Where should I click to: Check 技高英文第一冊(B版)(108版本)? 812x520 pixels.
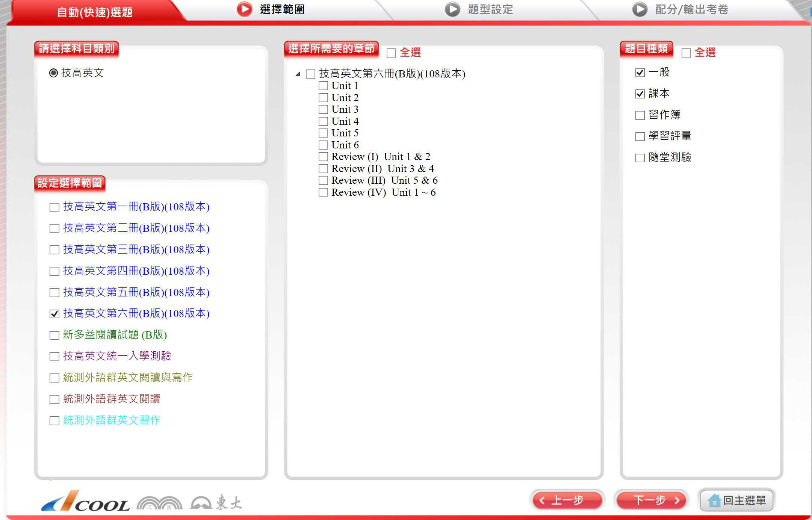(x=54, y=207)
